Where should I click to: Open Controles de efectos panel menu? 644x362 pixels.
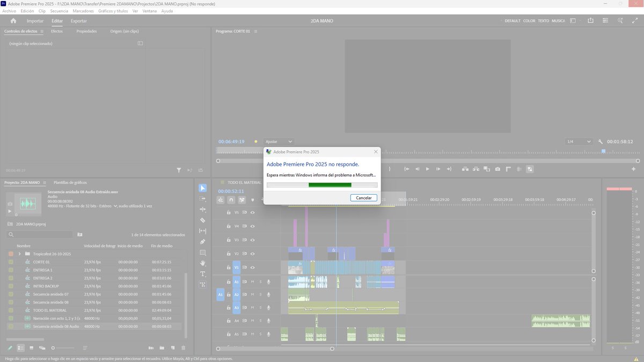42,31
